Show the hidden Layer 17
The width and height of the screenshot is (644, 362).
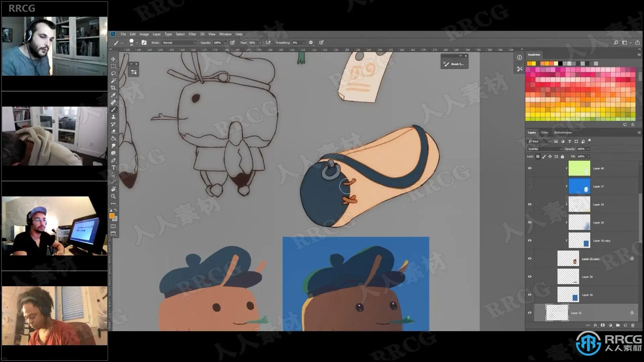pyautogui.click(x=530, y=186)
